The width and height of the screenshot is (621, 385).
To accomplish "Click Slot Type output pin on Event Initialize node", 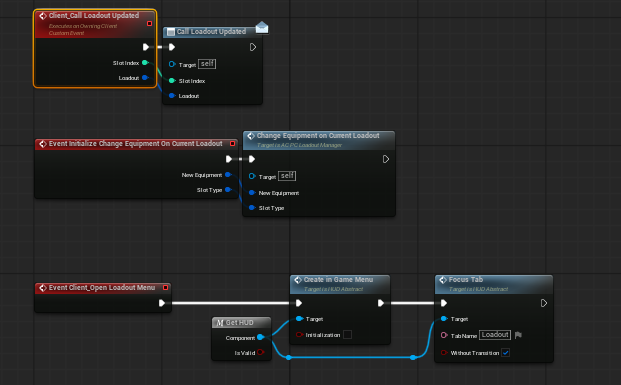I will (228, 189).
